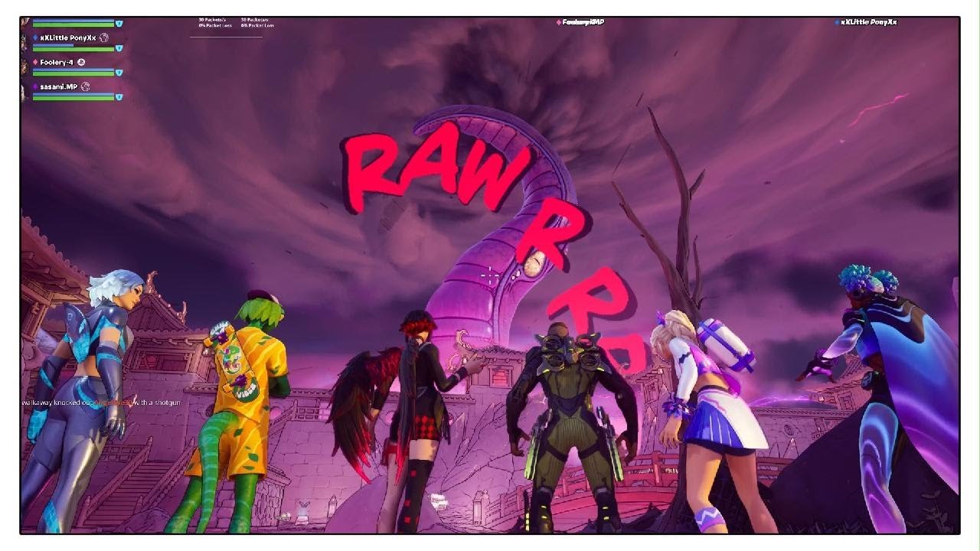Click the pink-diamond player name tag at top center
This screenshot has height=551, width=980.
pyautogui.click(x=580, y=22)
